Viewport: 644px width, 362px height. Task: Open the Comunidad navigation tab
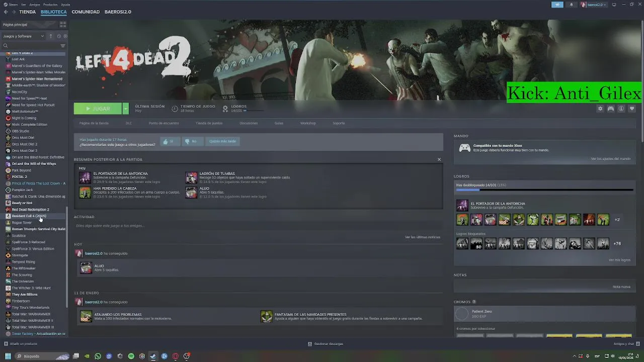[x=86, y=12]
